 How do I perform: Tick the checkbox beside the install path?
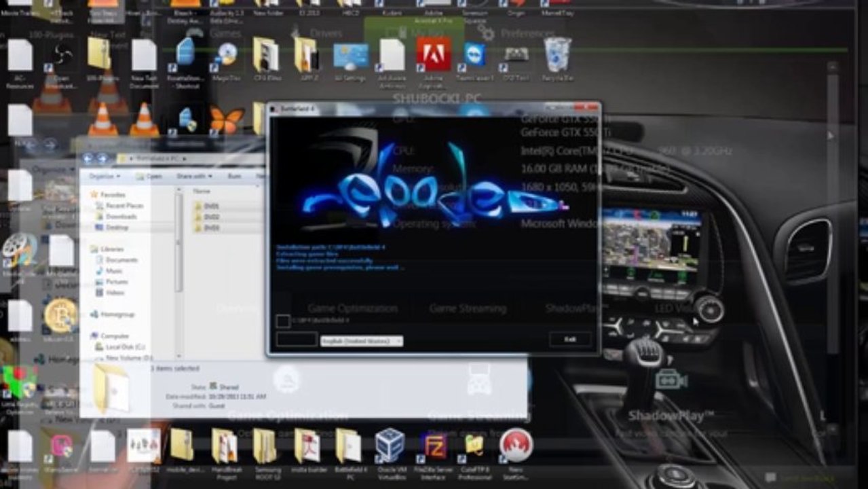click(283, 321)
